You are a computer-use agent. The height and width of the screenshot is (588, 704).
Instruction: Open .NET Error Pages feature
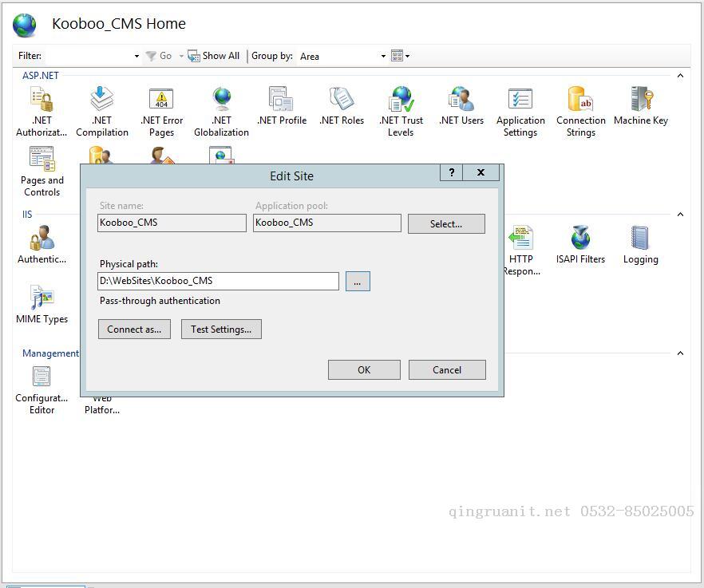point(161,112)
